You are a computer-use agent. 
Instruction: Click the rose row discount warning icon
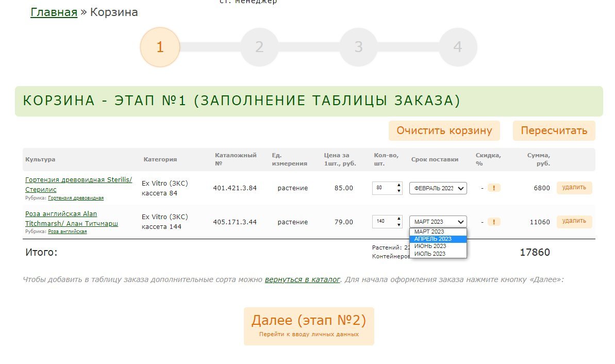[x=493, y=222]
